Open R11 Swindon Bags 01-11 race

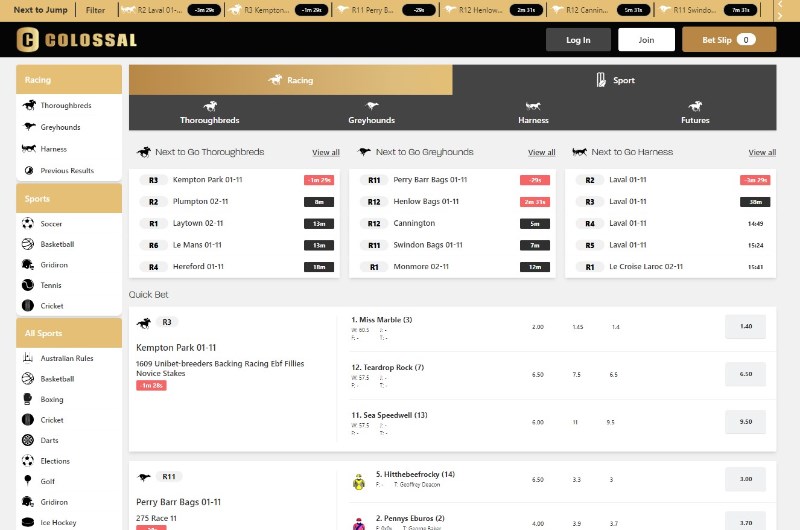(x=452, y=245)
